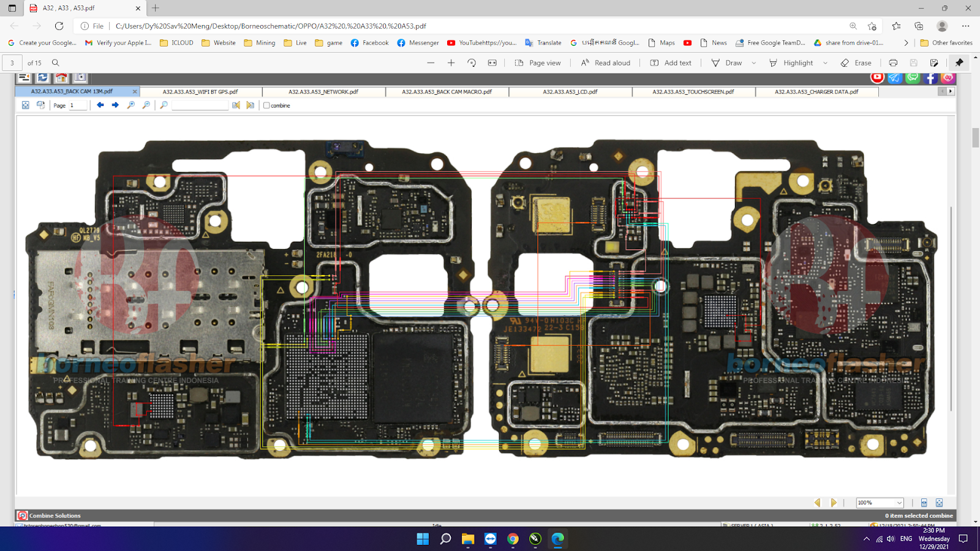The image size is (980, 551).
Task: Switch to A32.A33.A53_WIFI BT GPS.pdf tab
Action: [x=200, y=92]
